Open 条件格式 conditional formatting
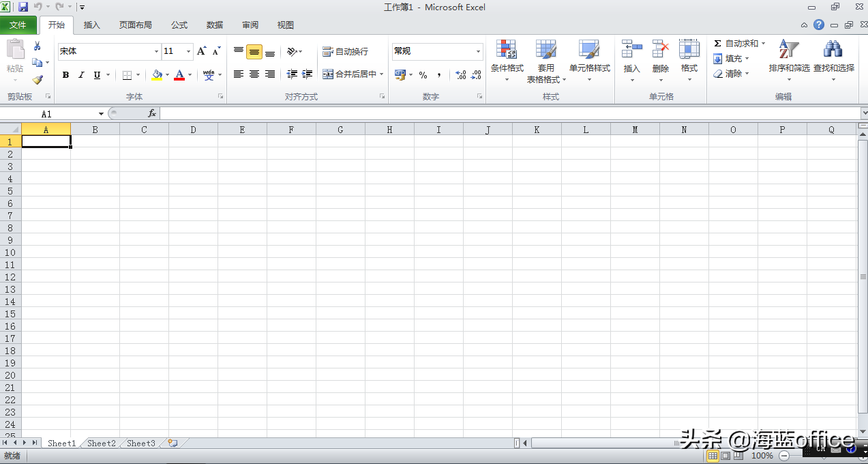Image resolution: width=868 pixels, height=464 pixels. pos(507,60)
